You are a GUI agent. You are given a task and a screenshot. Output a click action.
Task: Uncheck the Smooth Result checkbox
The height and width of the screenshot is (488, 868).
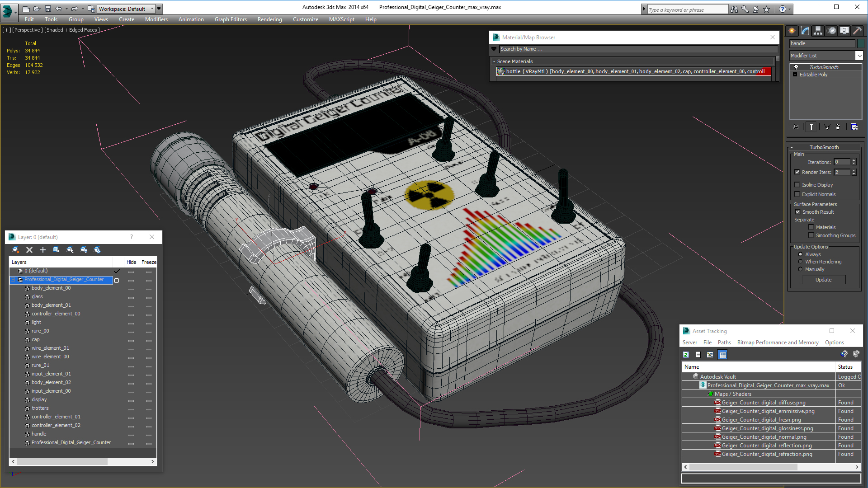[x=797, y=211]
